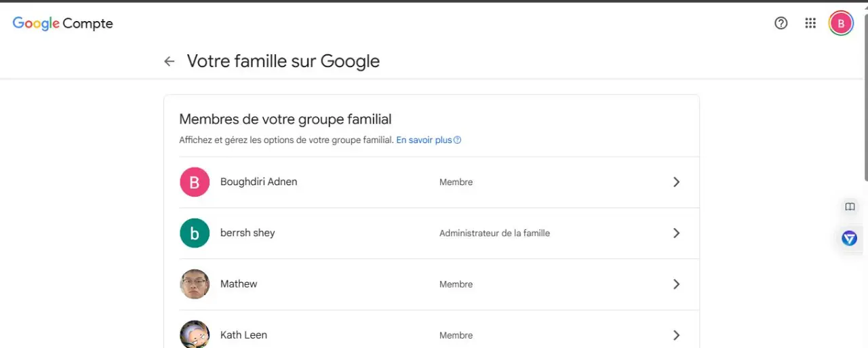
Task: Click the reading book icon on right edge
Action: coord(850,207)
